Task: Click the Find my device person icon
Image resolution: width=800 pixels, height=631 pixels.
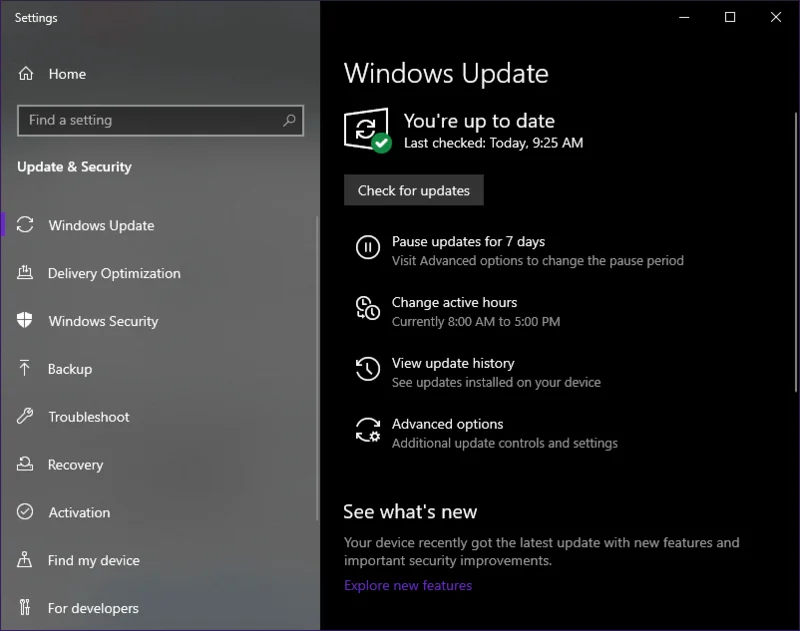Action: (24, 560)
